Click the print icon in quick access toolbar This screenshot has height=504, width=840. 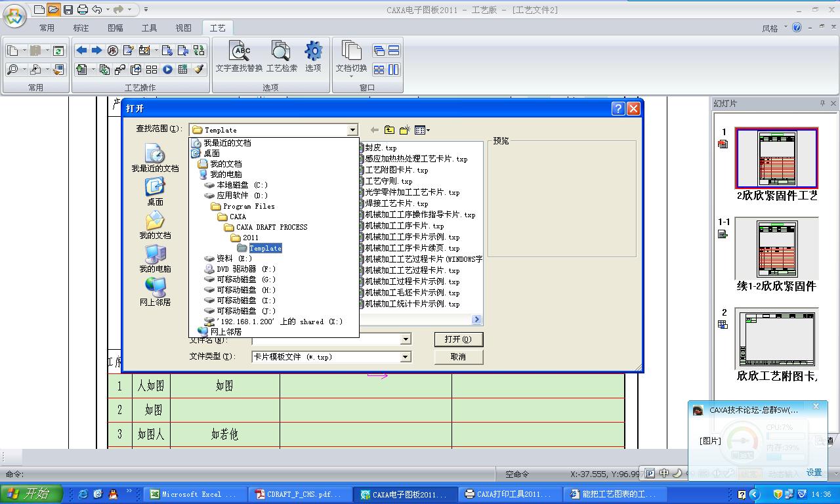pyautogui.click(x=83, y=10)
